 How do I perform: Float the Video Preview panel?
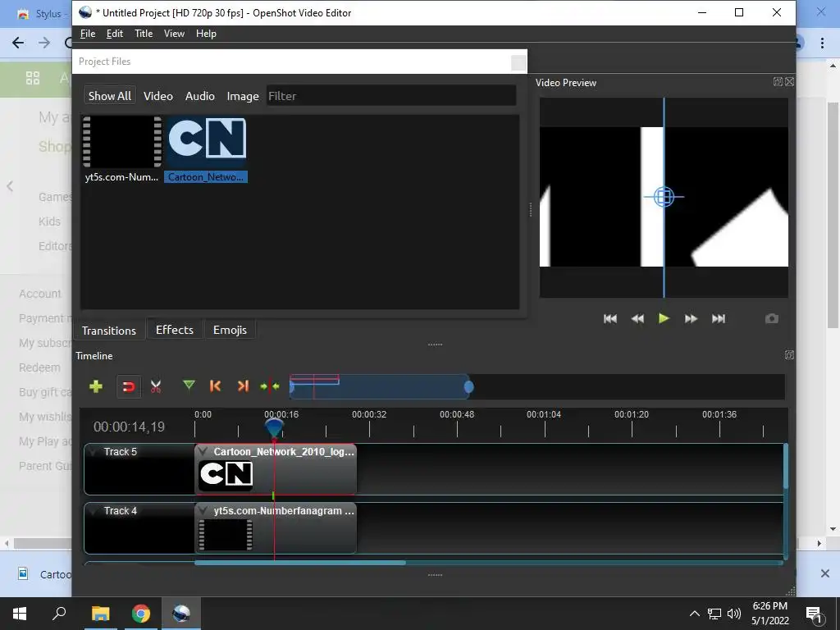coord(778,81)
